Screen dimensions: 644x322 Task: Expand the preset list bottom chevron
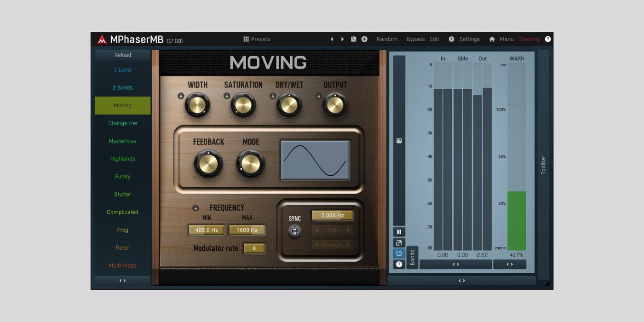coord(122,280)
